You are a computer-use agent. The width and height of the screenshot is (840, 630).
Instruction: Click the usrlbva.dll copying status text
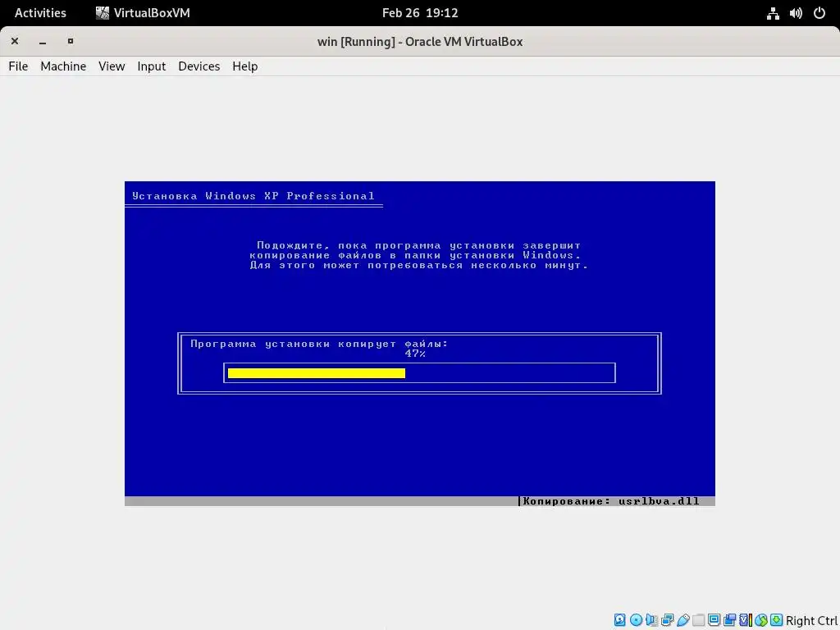tap(610, 501)
